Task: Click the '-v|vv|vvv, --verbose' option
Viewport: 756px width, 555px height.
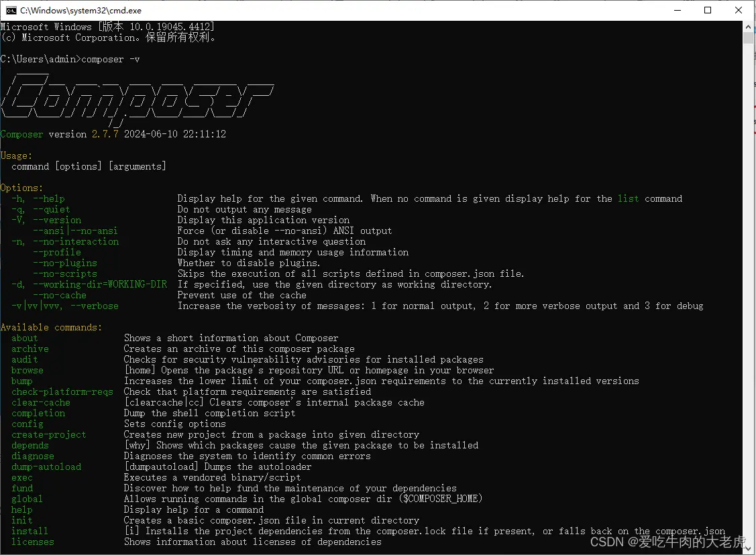Action: [65, 306]
